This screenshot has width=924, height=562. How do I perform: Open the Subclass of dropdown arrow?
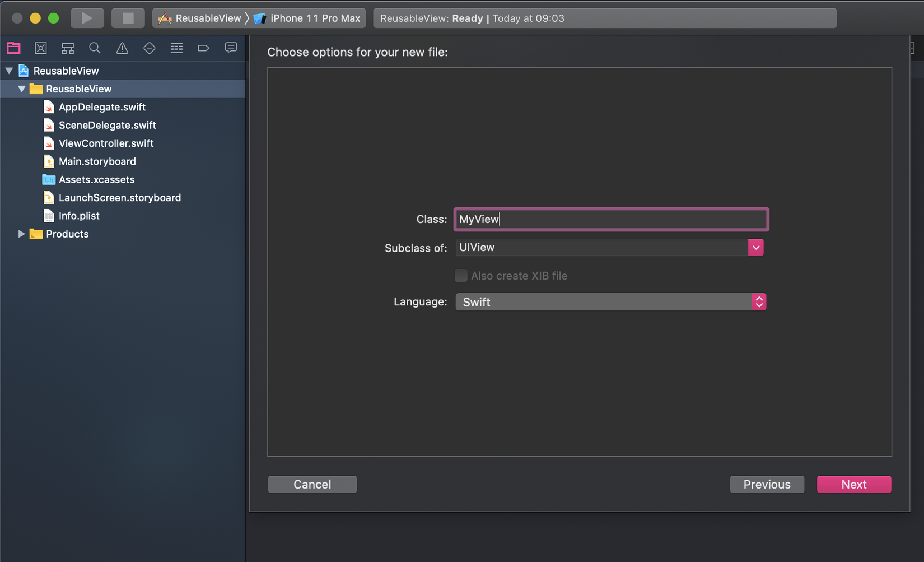point(755,247)
